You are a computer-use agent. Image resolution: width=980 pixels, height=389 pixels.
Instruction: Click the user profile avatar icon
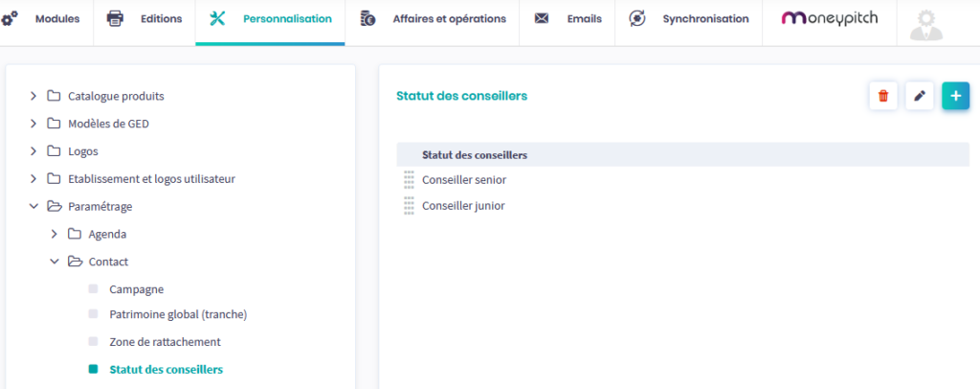pyautogui.click(x=925, y=23)
